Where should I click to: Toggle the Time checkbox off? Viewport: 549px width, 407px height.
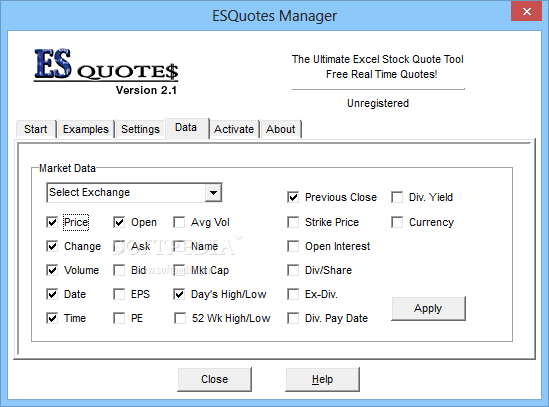[x=52, y=318]
